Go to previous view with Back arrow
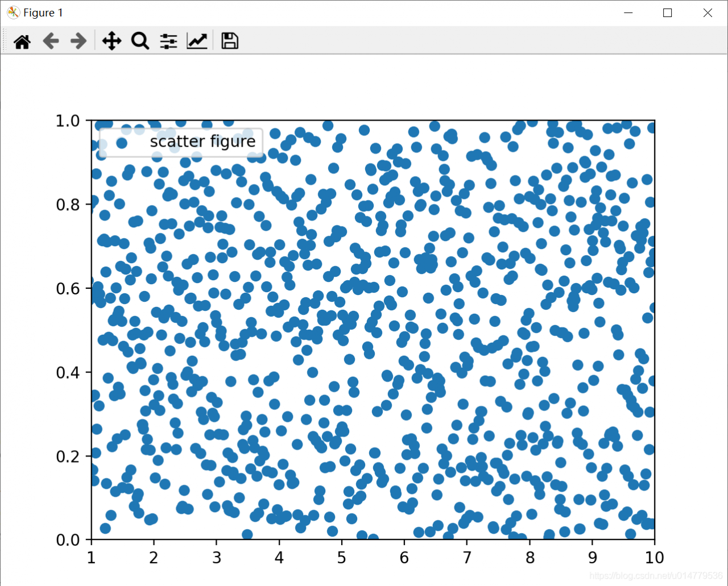Image resolution: width=728 pixels, height=586 pixels. [51, 40]
